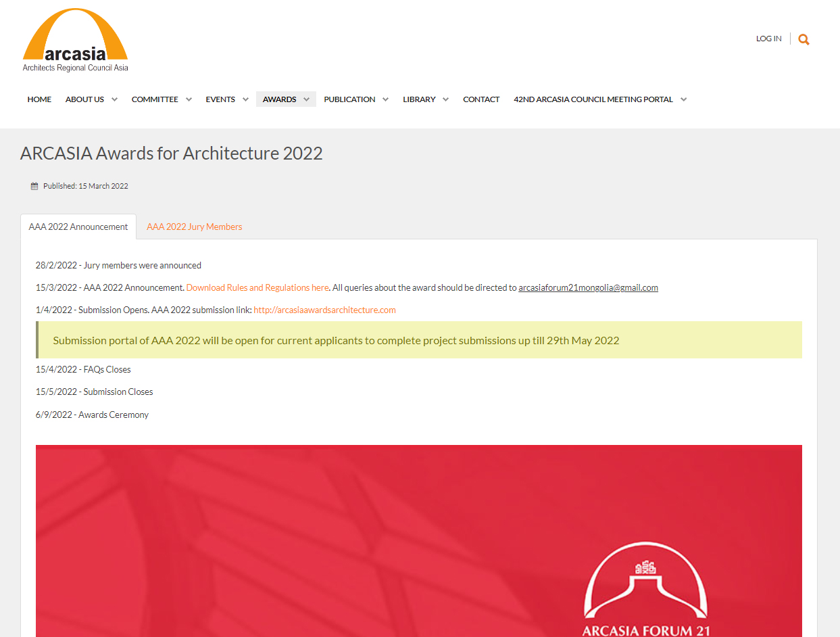
Task: Click '6/9/2022 - Awards Ceremony' line
Action: click(92, 415)
